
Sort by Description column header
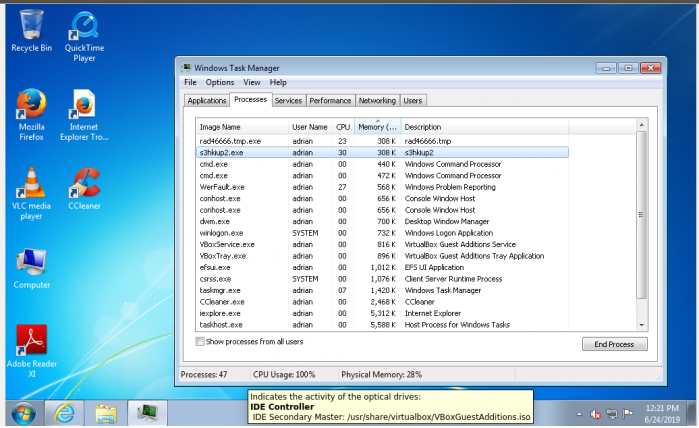point(485,127)
